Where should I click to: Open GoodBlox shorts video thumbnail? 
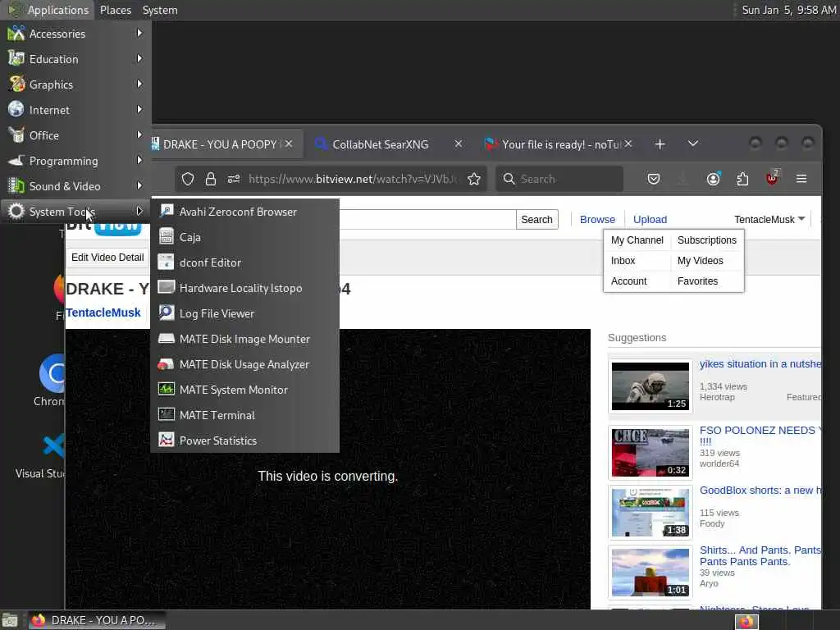pos(651,513)
